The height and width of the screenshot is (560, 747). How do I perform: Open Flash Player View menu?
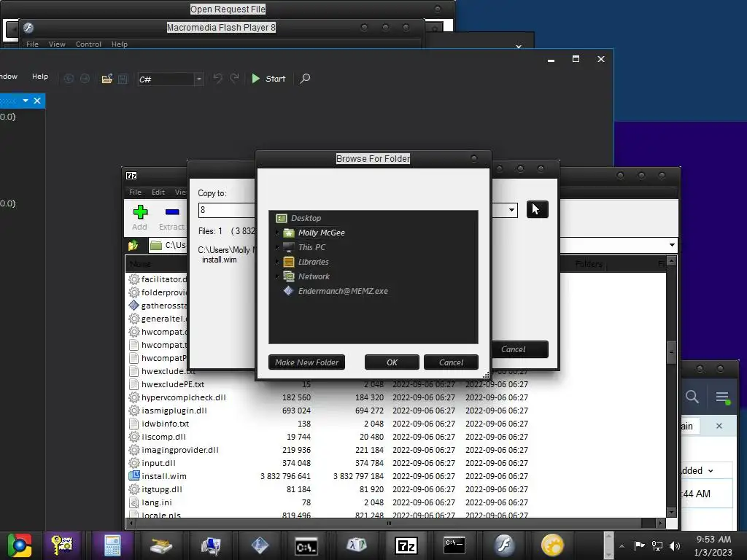tap(57, 44)
